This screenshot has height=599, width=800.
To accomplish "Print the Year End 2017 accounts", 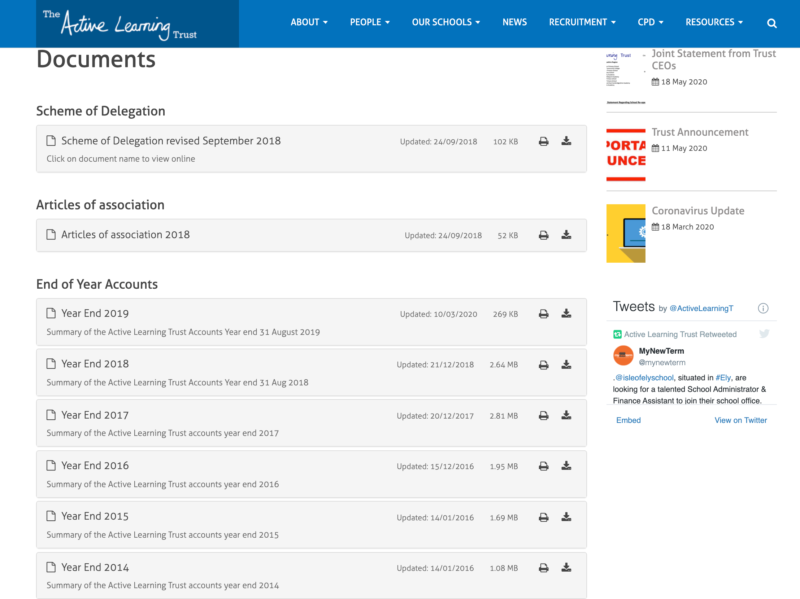I will tap(543, 416).
